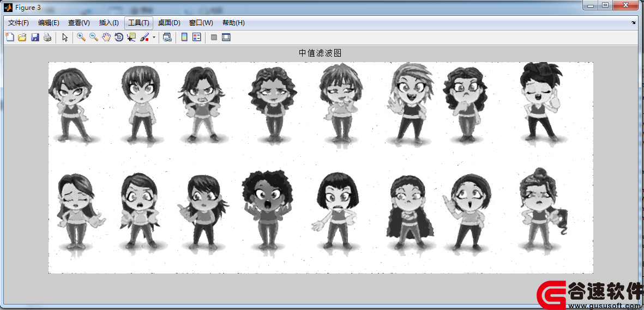Maximize the Figure 3 window
The image size is (644, 310).
point(605,5)
